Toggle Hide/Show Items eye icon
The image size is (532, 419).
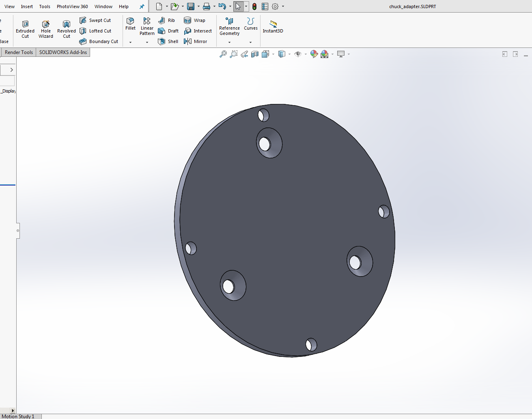[x=298, y=54]
